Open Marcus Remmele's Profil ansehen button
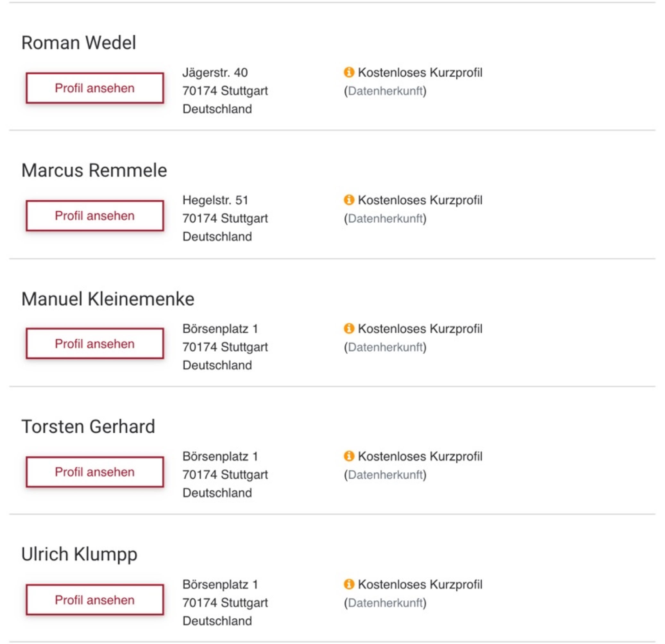The image size is (665, 644). point(95,216)
